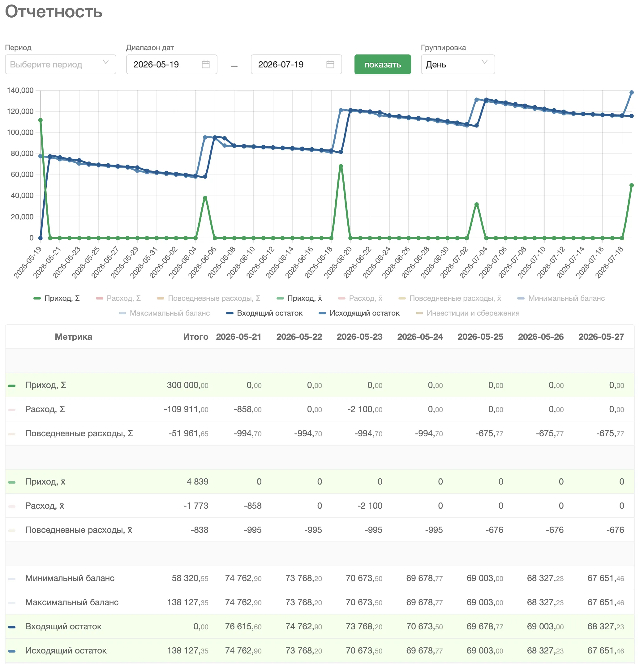Click the Метрика column header
The image size is (644, 664).
[74, 337]
